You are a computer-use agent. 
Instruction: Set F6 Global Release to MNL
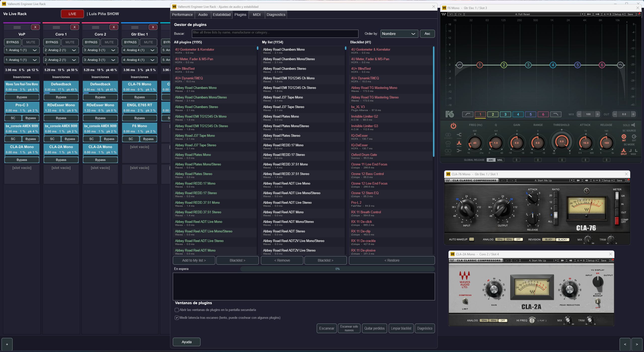point(500,160)
